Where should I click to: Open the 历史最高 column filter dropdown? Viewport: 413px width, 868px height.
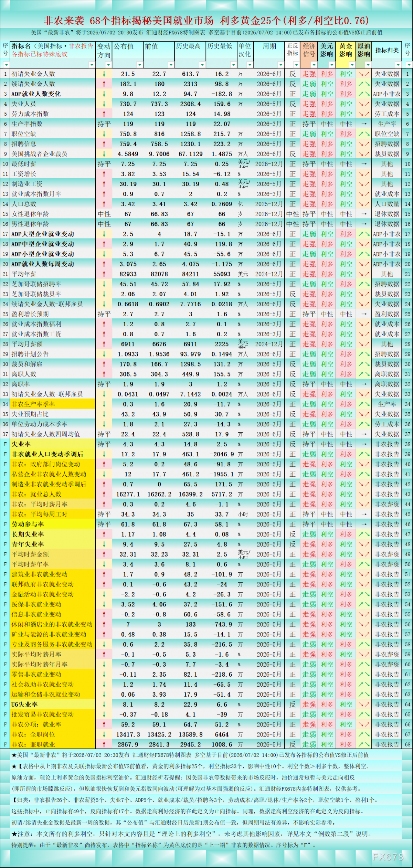click(x=202, y=64)
